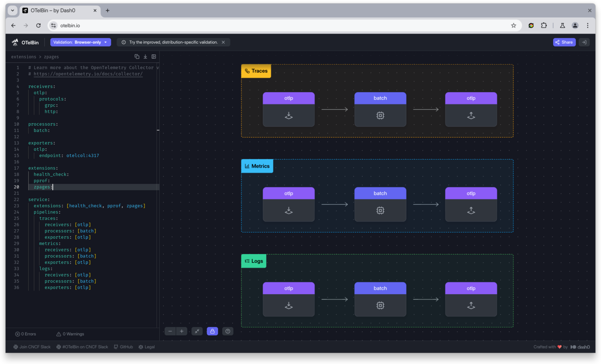Click the Share button
Screen dimensions: 601x364
tap(564, 42)
